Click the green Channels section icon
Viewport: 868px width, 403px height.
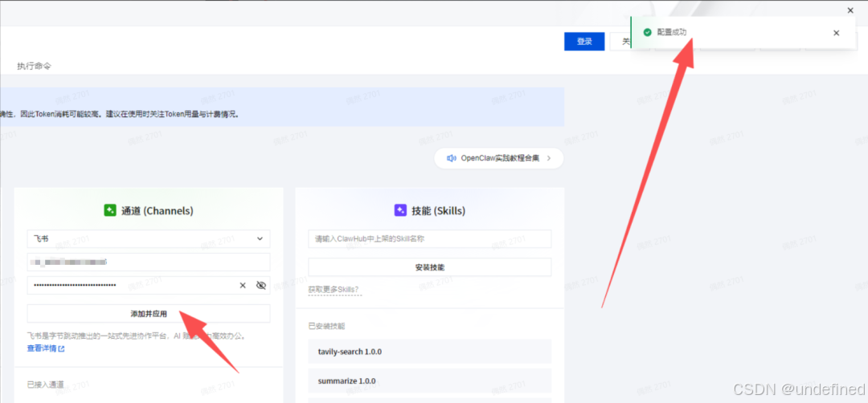tap(110, 210)
